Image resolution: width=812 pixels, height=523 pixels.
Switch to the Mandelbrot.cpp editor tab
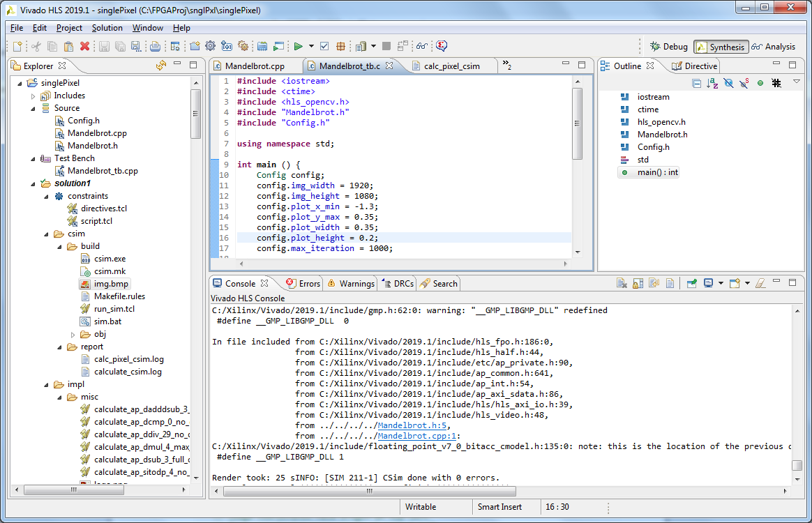pos(255,66)
